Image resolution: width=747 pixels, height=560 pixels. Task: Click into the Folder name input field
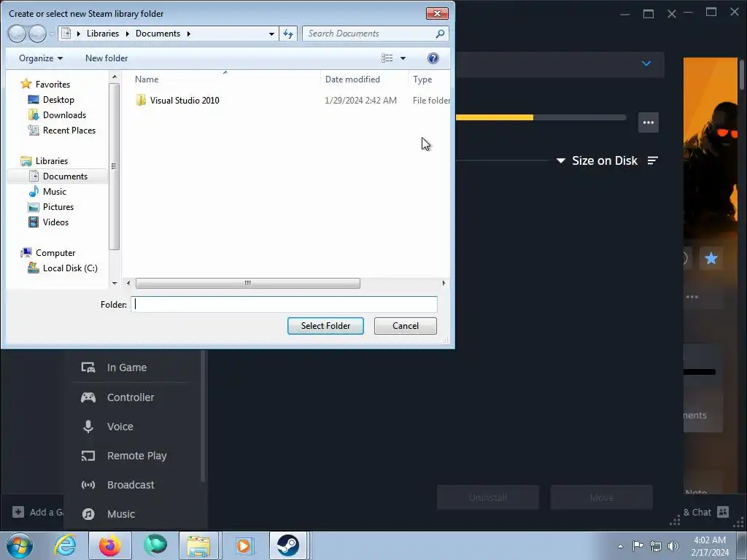[284, 304]
